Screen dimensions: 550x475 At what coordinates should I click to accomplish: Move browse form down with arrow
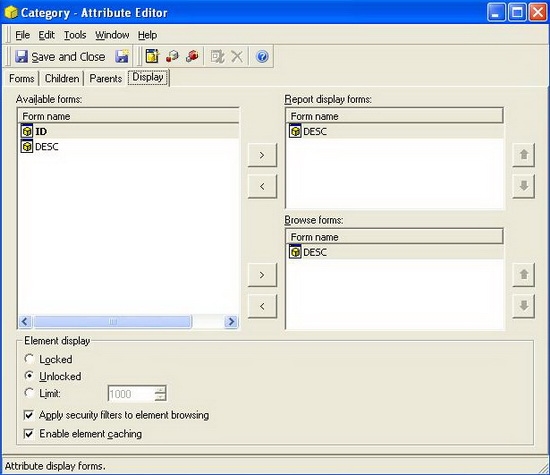point(523,306)
